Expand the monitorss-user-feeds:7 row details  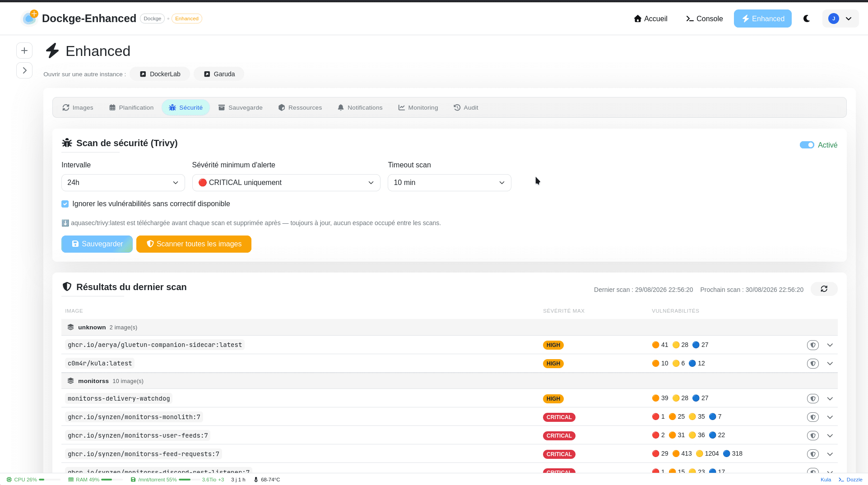pyautogui.click(x=830, y=436)
